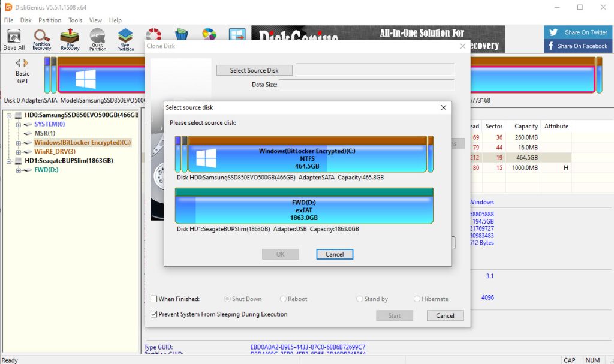
Task: Open the Tools menu
Action: click(x=75, y=20)
